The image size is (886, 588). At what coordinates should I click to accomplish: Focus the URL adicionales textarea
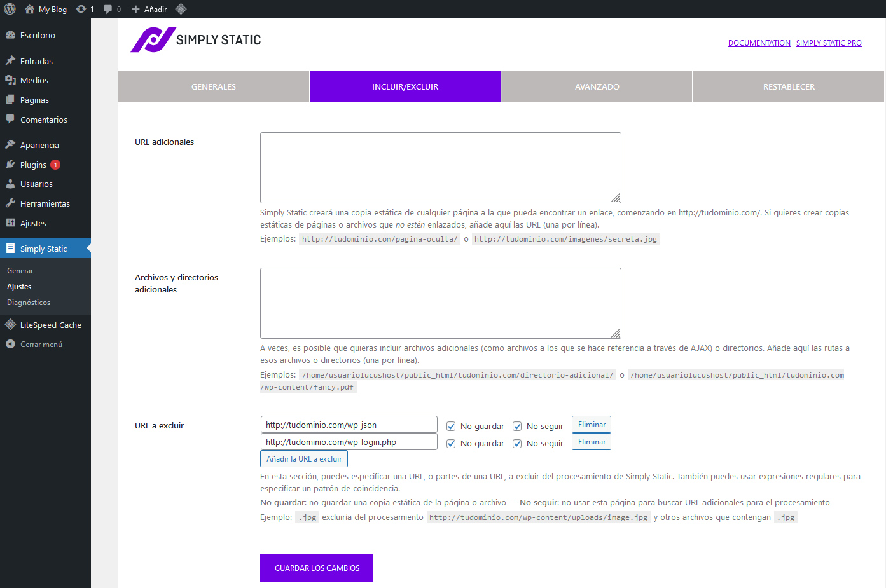pos(441,168)
